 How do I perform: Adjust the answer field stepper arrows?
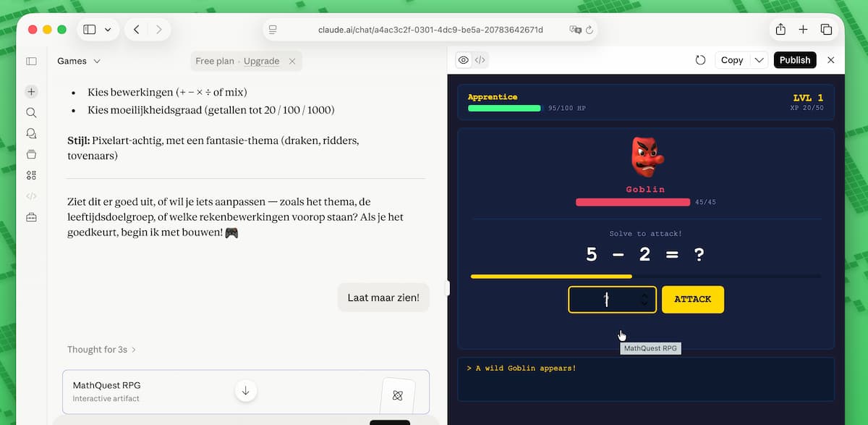(644, 300)
